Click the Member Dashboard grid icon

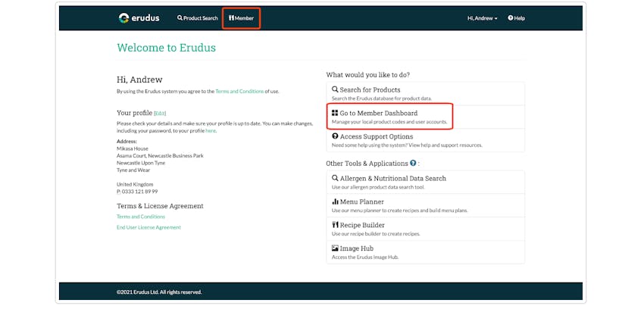(335, 113)
